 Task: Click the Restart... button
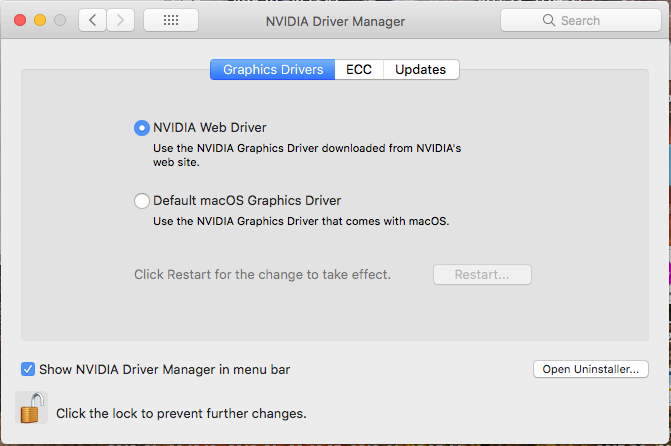pos(482,274)
